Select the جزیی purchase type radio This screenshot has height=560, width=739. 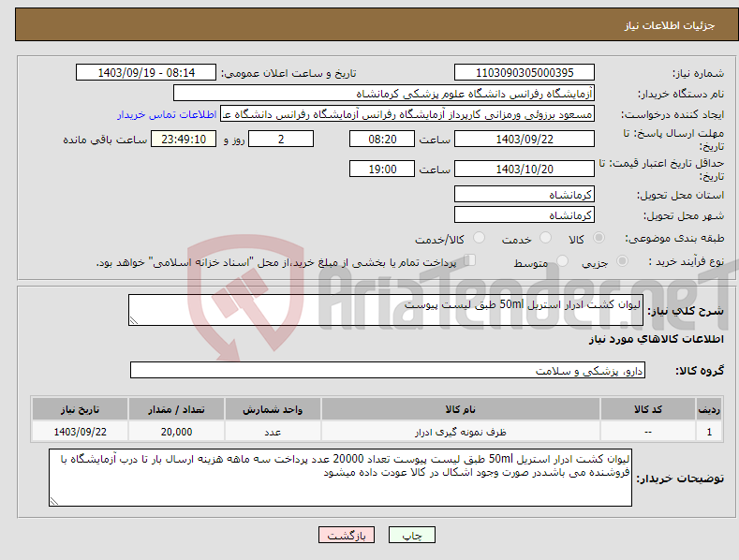(622, 260)
